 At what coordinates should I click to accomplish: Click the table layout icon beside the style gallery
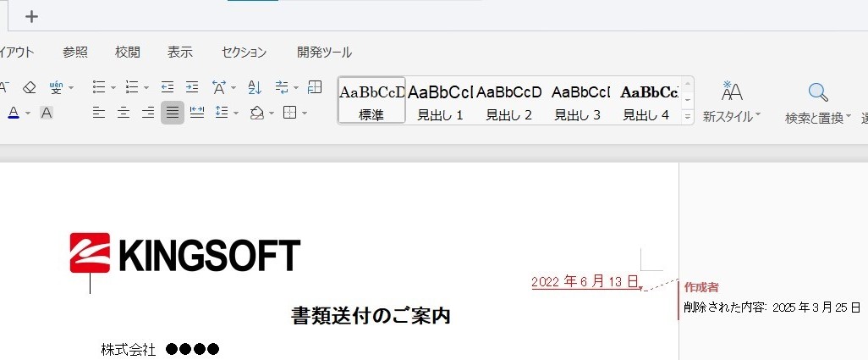[x=315, y=87]
